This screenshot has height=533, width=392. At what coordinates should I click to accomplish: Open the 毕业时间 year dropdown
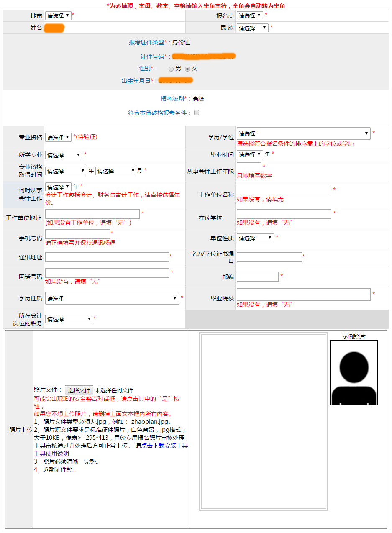coord(250,155)
